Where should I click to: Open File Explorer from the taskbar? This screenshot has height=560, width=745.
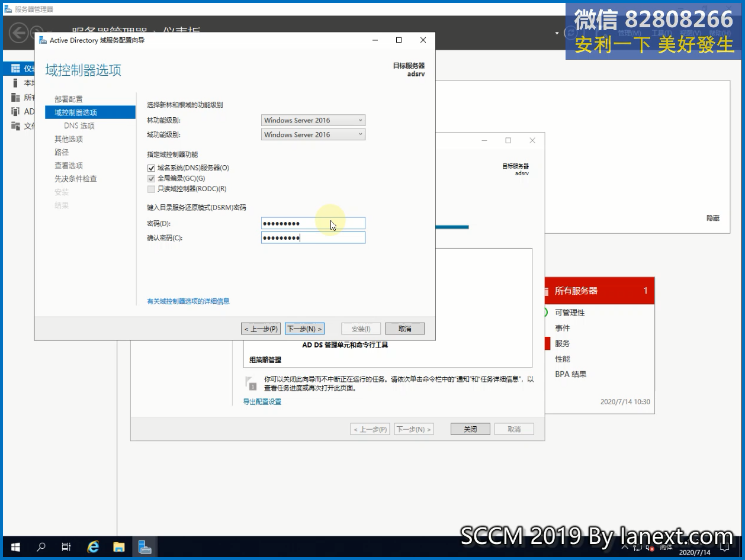[119, 547]
